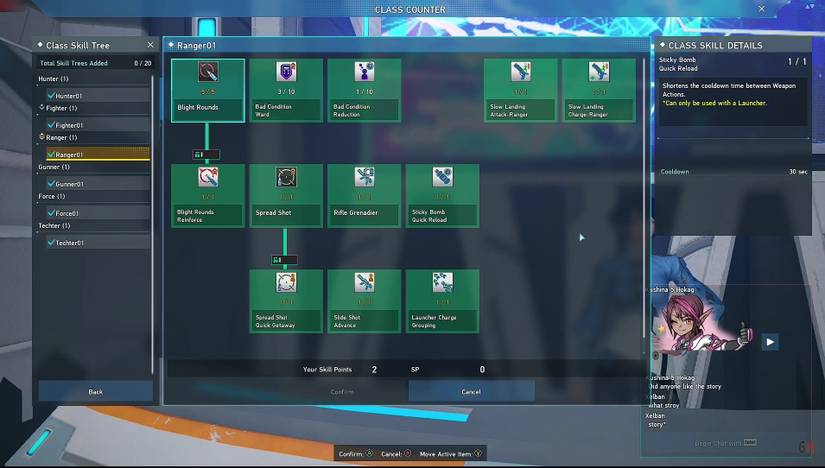This screenshot has height=468, width=825.
Task: Click the Cancel button
Action: [x=471, y=392]
